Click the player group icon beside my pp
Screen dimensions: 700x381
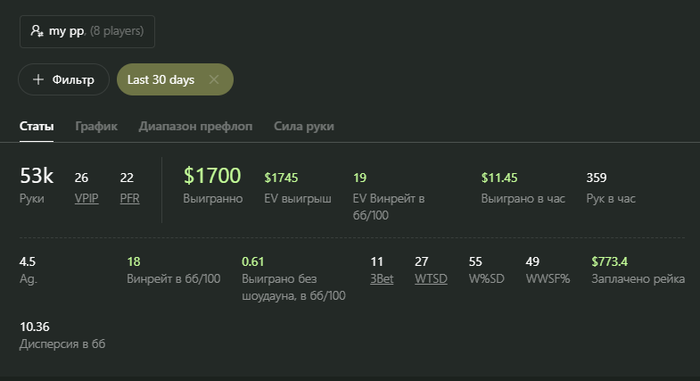pyautogui.click(x=37, y=31)
